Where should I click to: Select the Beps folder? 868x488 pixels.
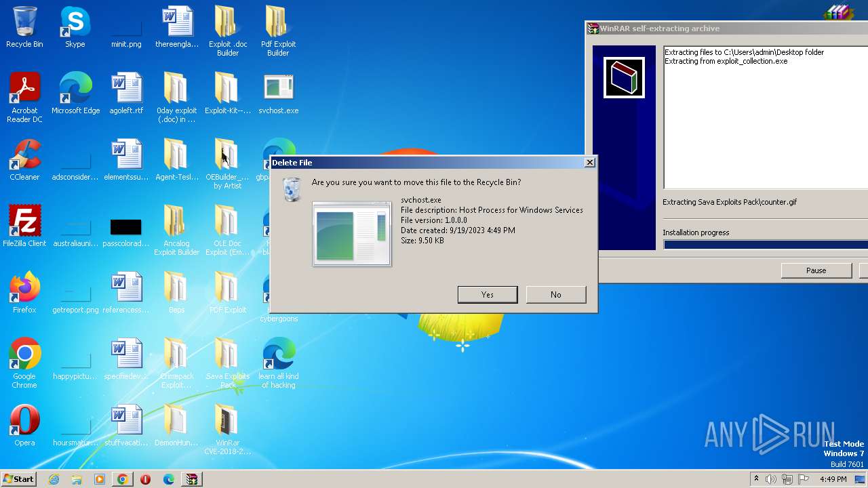(176, 293)
